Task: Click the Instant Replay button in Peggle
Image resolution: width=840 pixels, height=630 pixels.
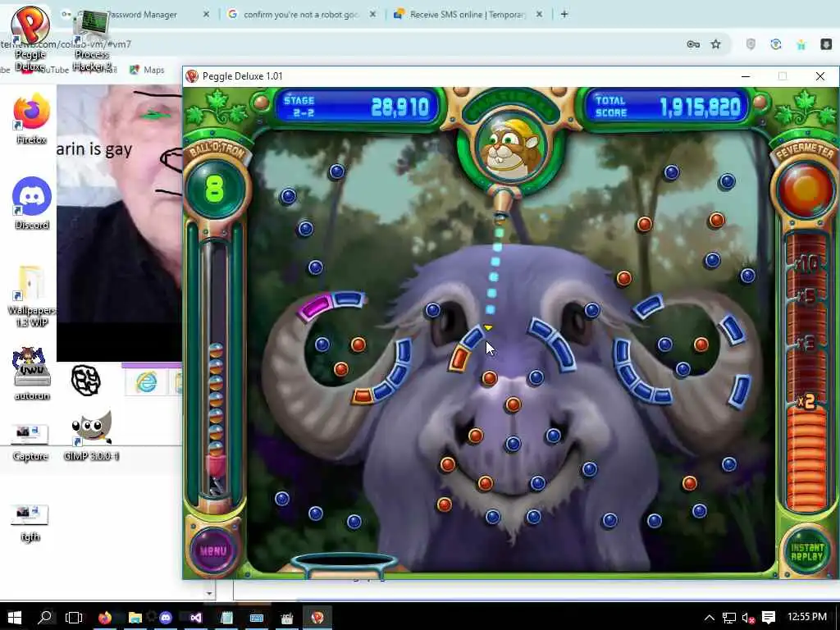Action: tap(807, 552)
